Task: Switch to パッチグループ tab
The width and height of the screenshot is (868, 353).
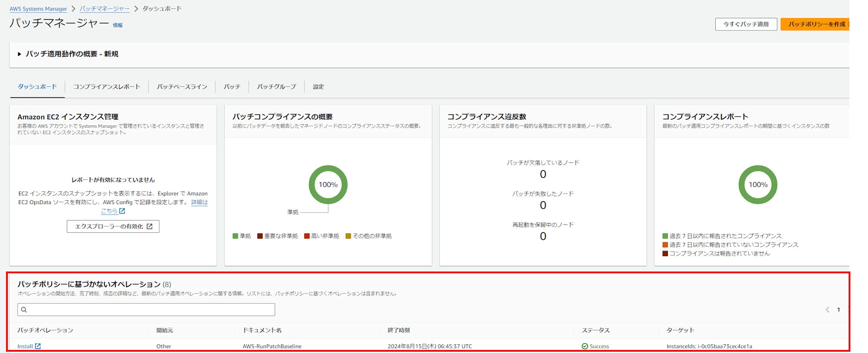Action: [x=276, y=86]
